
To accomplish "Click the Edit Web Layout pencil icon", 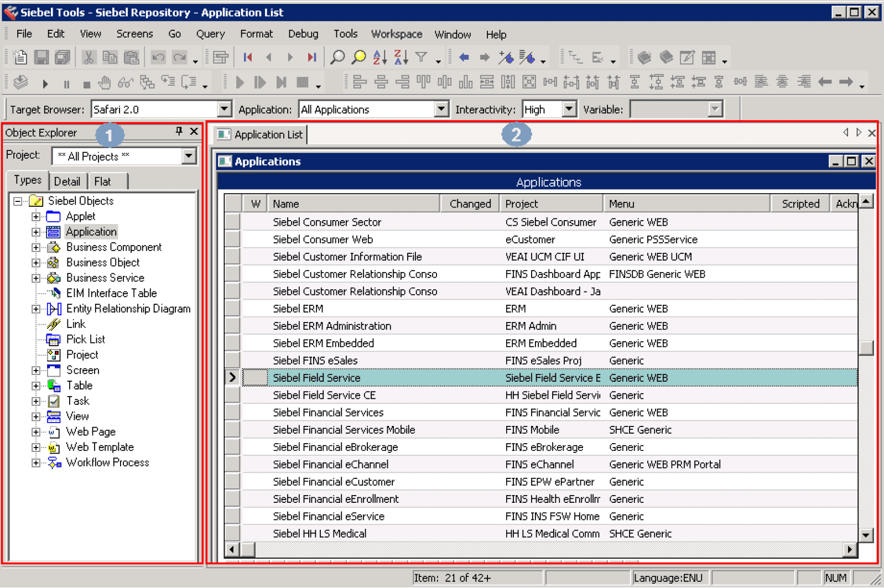I will pos(687,57).
